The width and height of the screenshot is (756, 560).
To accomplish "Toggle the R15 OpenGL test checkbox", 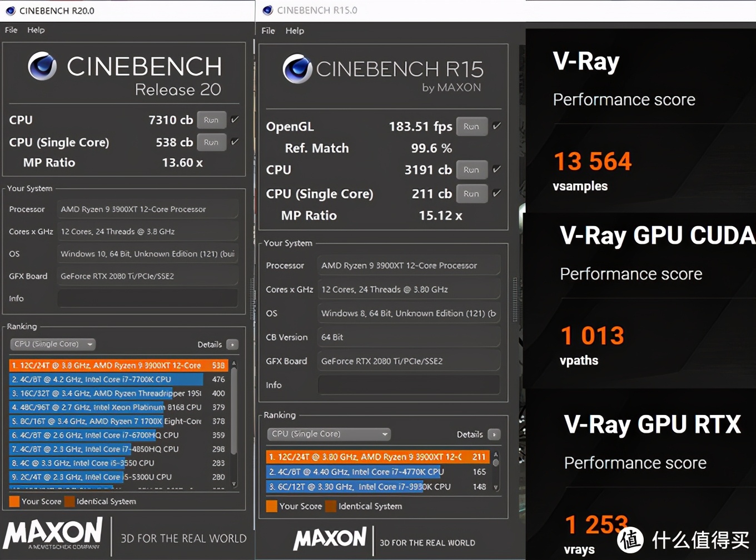I will 497,126.
